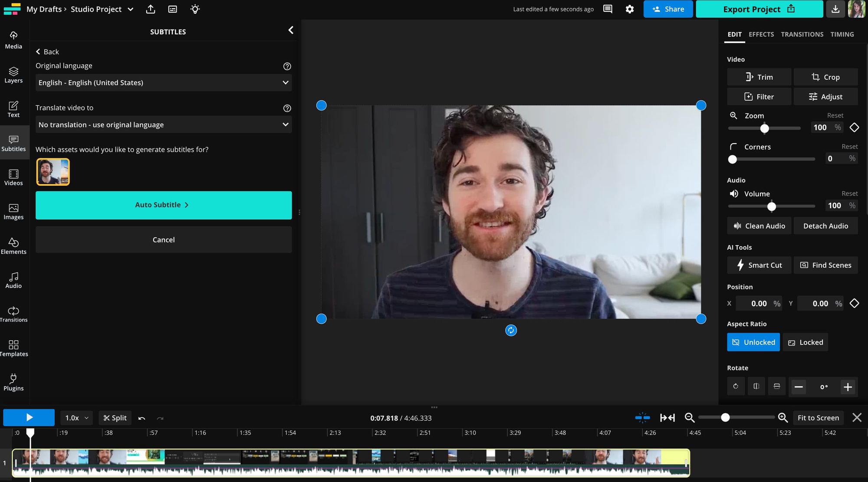Open the comments icon in the header
The image size is (868, 482).
pos(608,9)
